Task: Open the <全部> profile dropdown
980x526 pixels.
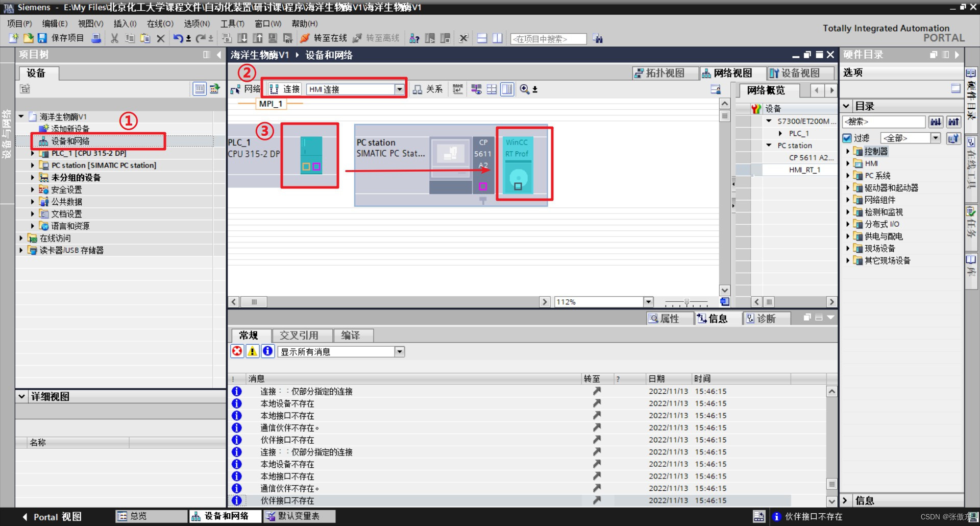Action: pos(935,138)
